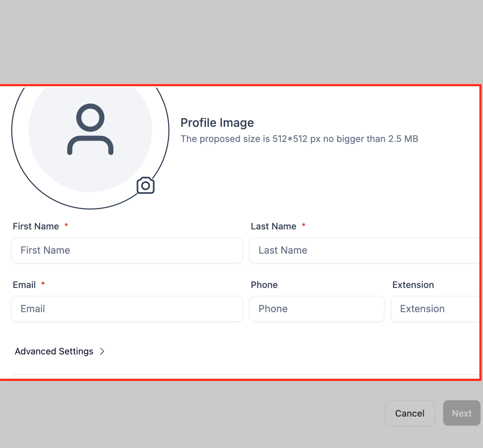Click the user silhouette avatar placeholder

pyautogui.click(x=90, y=129)
